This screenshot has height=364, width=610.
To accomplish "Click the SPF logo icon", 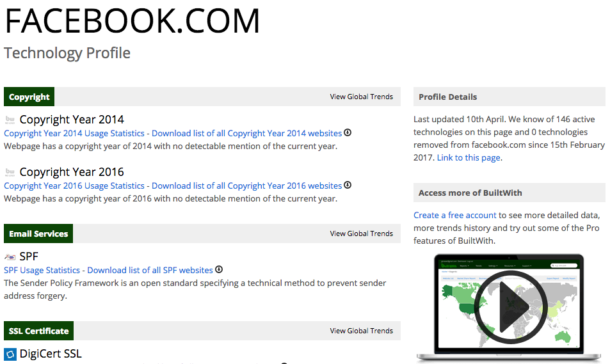I will [x=10, y=257].
